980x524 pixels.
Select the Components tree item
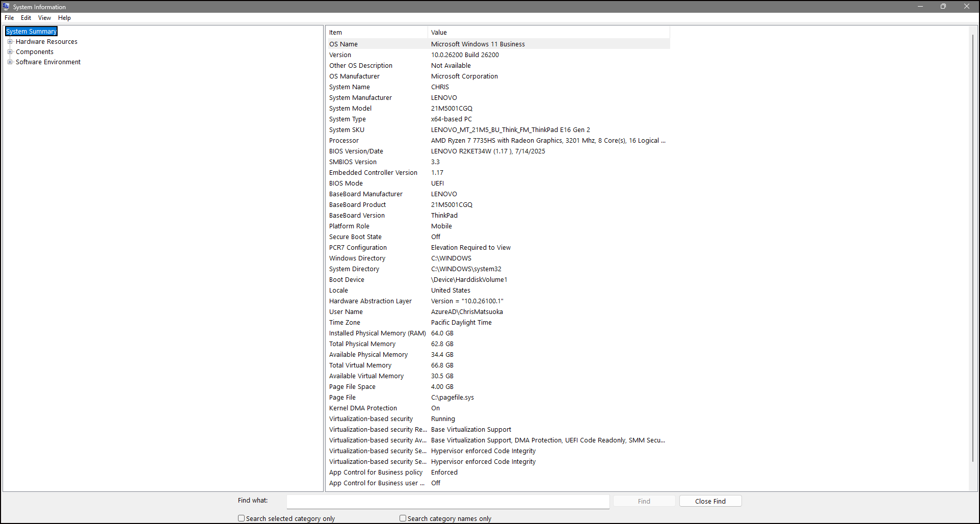pyautogui.click(x=35, y=52)
